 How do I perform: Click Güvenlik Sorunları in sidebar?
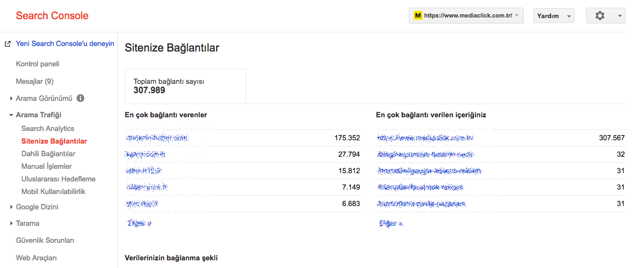[45, 241]
